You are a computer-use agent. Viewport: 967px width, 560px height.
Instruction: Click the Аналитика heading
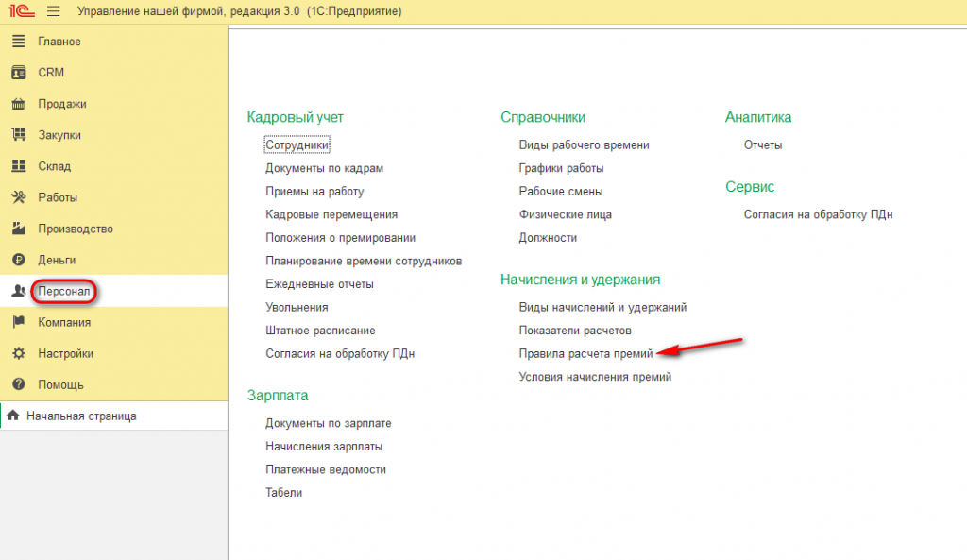pyautogui.click(x=758, y=117)
